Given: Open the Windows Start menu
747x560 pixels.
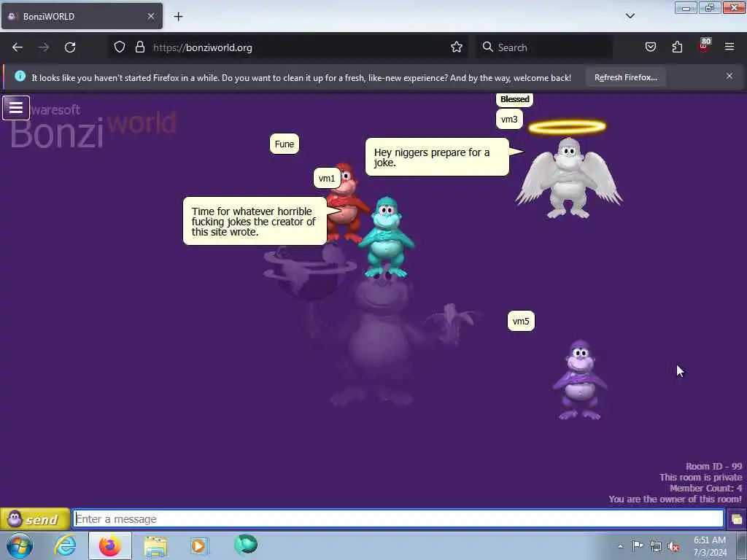Looking at the screenshot, I should click(x=19, y=545).
